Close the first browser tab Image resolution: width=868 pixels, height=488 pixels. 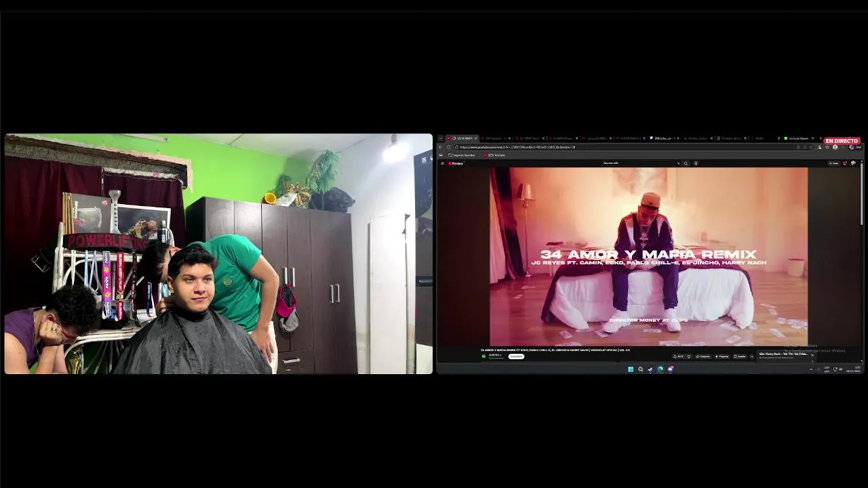(x=476, y=138)
